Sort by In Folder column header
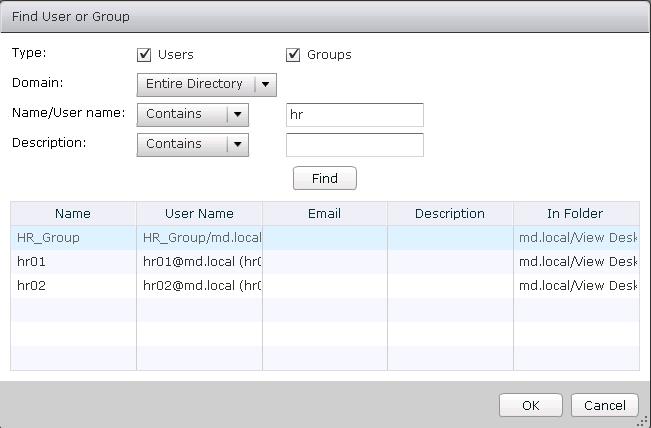This screenshot has height=428, width=651. click(575, 214)
